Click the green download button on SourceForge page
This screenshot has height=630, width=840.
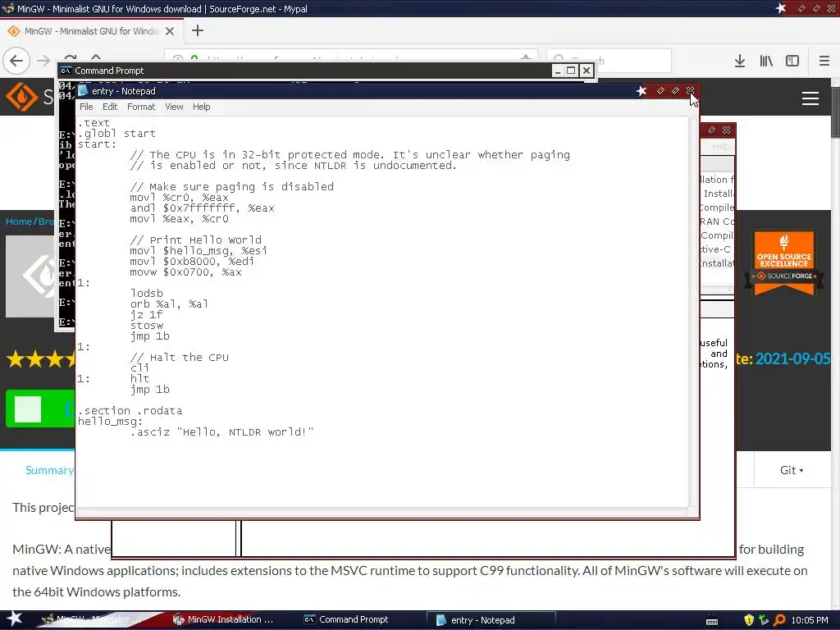click(x=40, y=409)
